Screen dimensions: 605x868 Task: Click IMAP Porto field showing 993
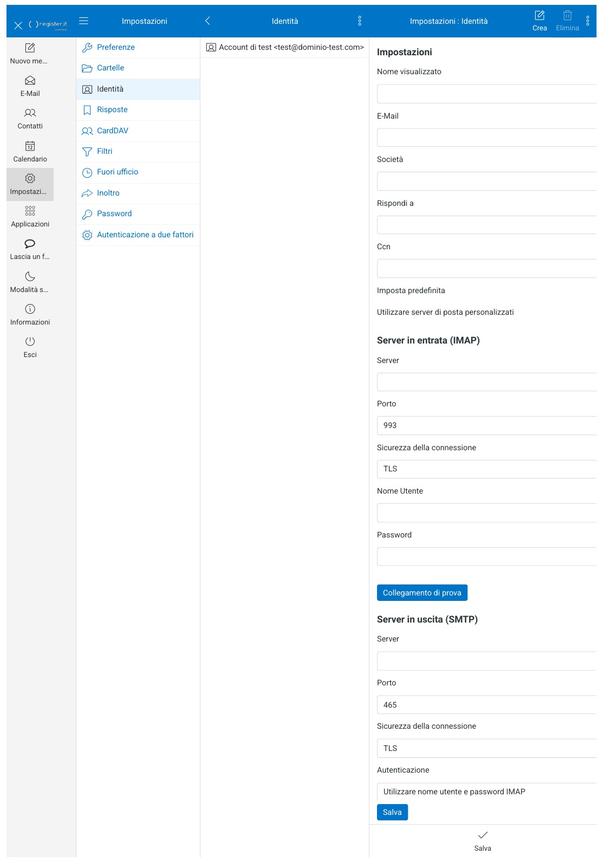pos(486,425)
